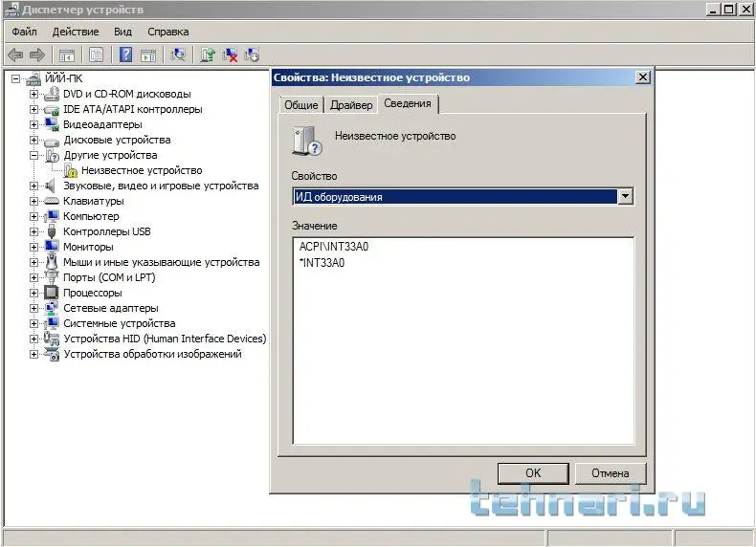Click the Update driver software icon
The height and width of the screenshot is (547, 756).
208,55
